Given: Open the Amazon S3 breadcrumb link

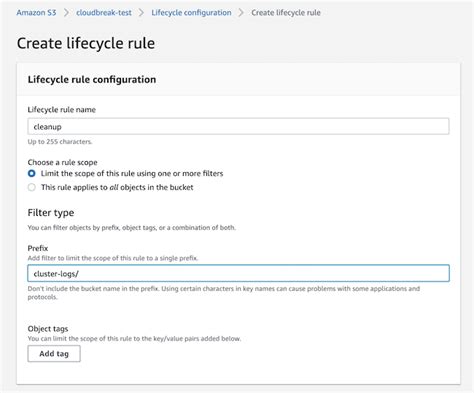Looking at the screenshot, I should pos(36,13).
